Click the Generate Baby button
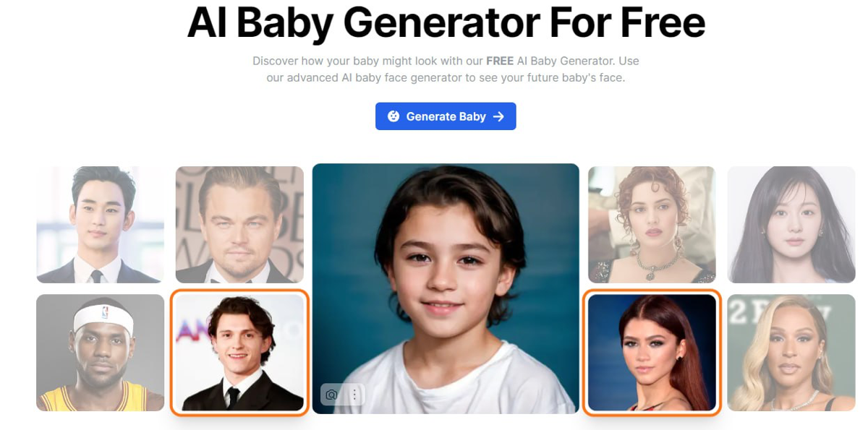 click(446, 116)
